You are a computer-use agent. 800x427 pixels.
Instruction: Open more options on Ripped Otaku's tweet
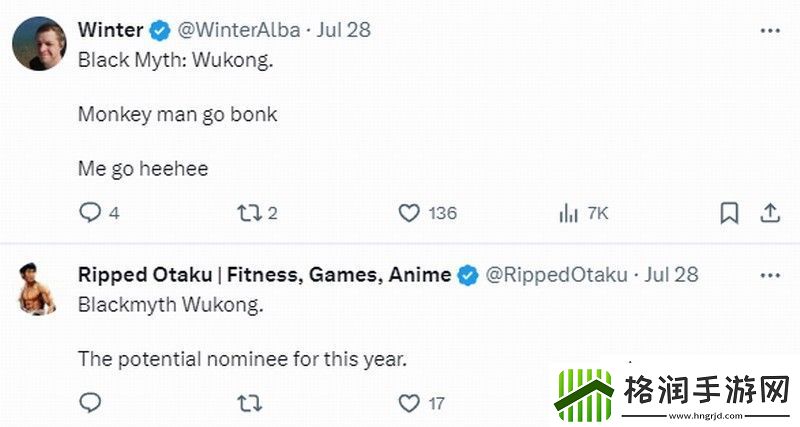(770, 275)
